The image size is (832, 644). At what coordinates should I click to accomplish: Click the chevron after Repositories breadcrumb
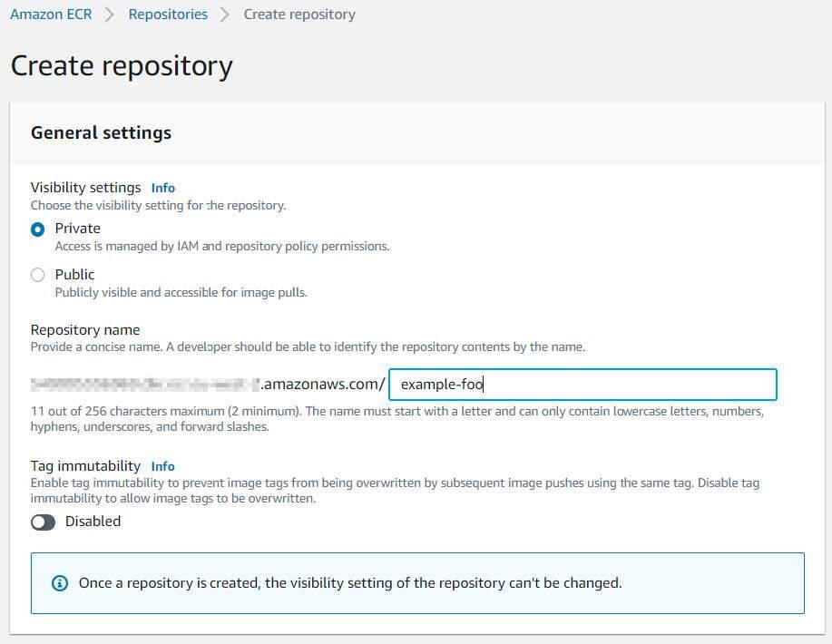[x=226, y=15]
